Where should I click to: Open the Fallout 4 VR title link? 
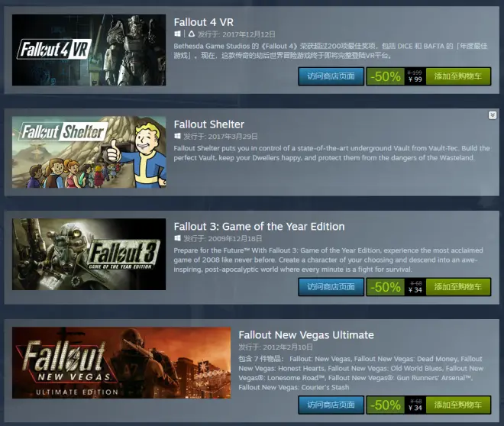pos(203,22)
